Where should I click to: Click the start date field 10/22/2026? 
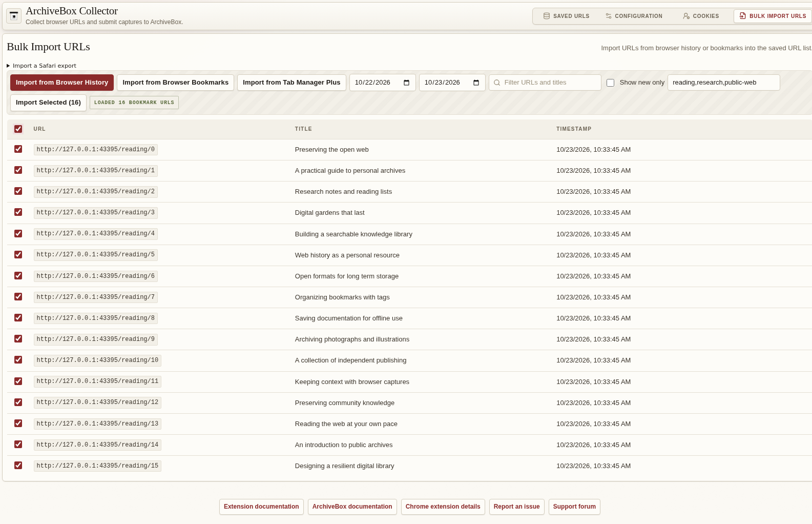(382, 83)
